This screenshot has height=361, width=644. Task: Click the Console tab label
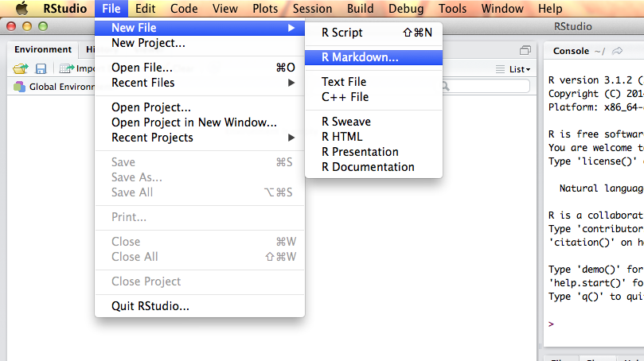[x=571, y=51]
